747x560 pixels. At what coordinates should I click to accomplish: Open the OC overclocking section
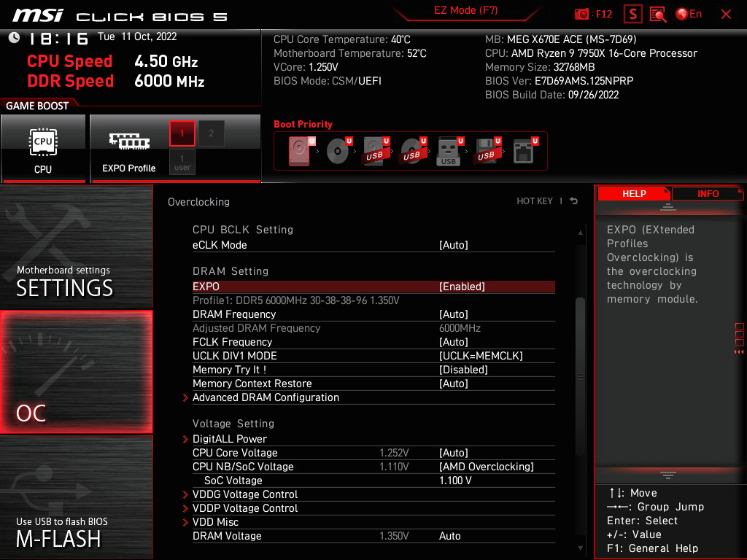(x=76, y=372)
